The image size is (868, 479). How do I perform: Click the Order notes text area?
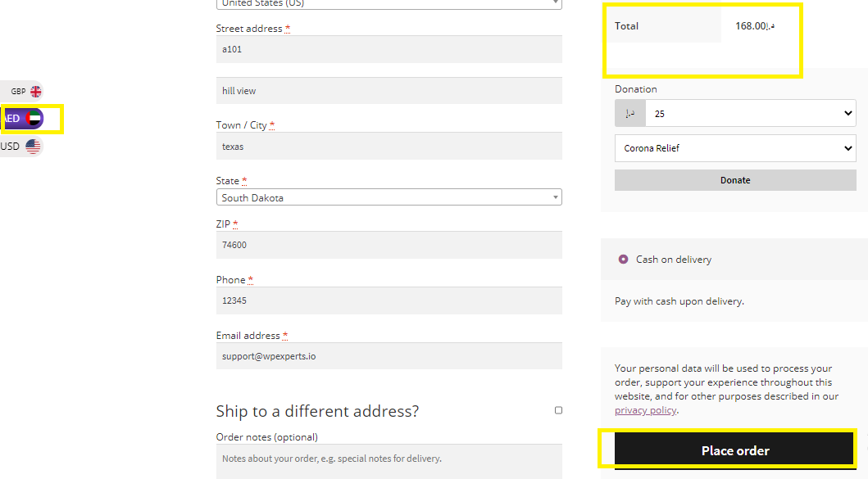[x=389, y=461]
